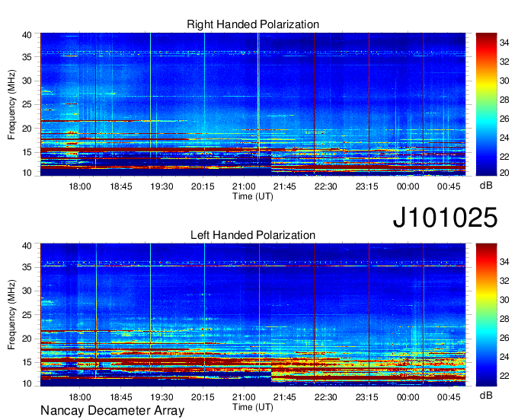Screen dimensions: 518x420
Task: Click the 28 value on bottom color bar
Action: pyautogui.click(x=504, y=319)
